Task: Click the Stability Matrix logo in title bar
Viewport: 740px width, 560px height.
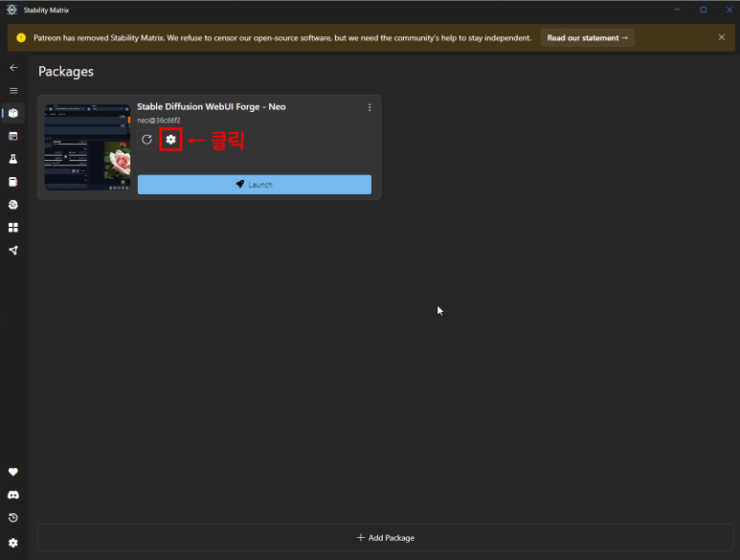Action: (x=11, y=10)
